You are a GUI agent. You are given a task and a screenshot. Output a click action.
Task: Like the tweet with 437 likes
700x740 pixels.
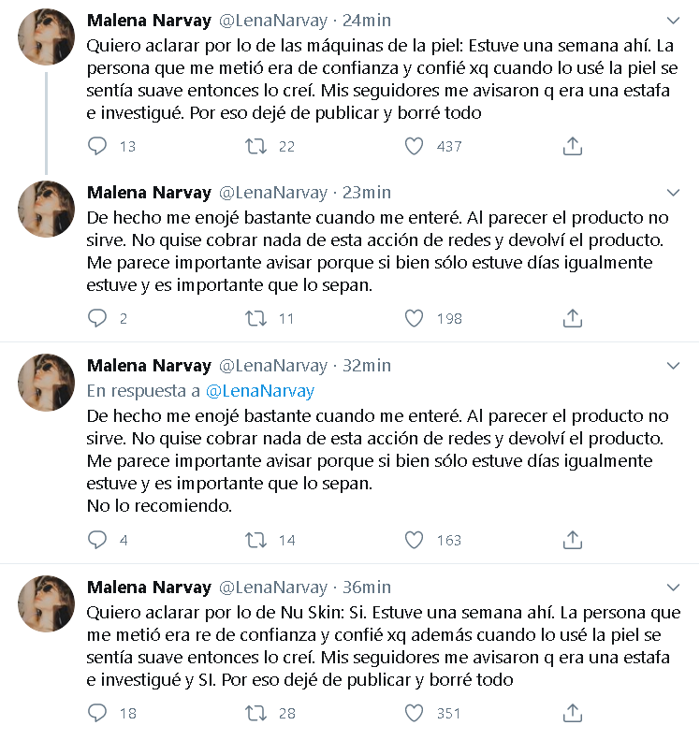[415, 146]
